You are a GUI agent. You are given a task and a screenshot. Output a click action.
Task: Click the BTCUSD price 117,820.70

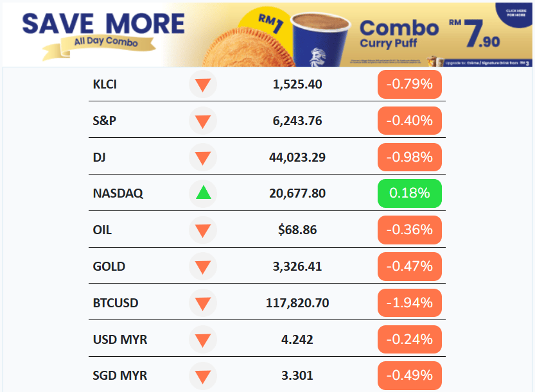tap(297, 303)
